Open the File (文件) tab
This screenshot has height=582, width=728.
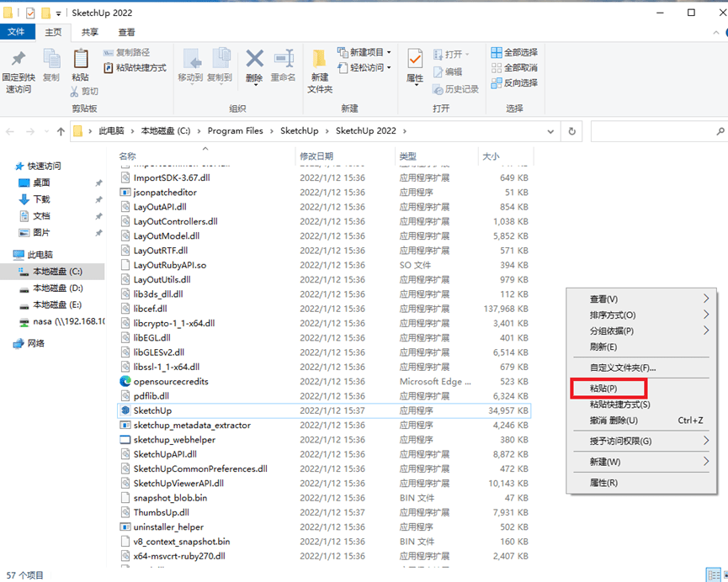pos(16,32)
